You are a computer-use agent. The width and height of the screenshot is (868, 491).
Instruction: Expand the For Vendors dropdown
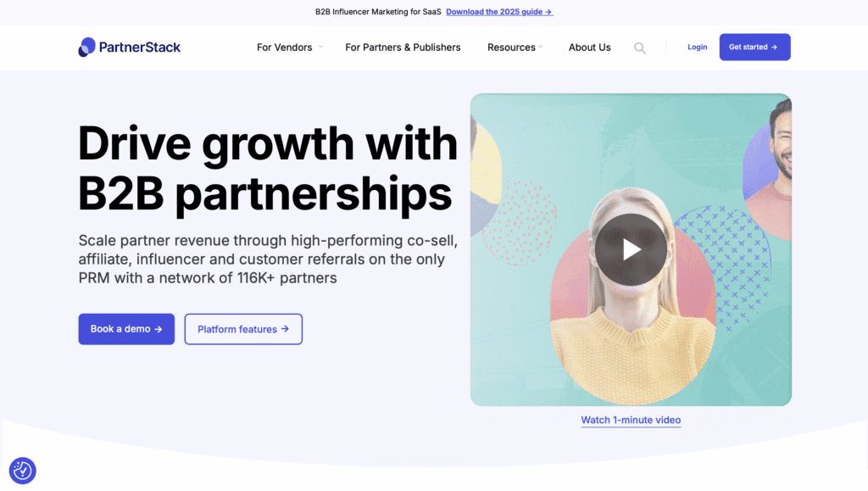pyautogui.click(x=289, y=47)
